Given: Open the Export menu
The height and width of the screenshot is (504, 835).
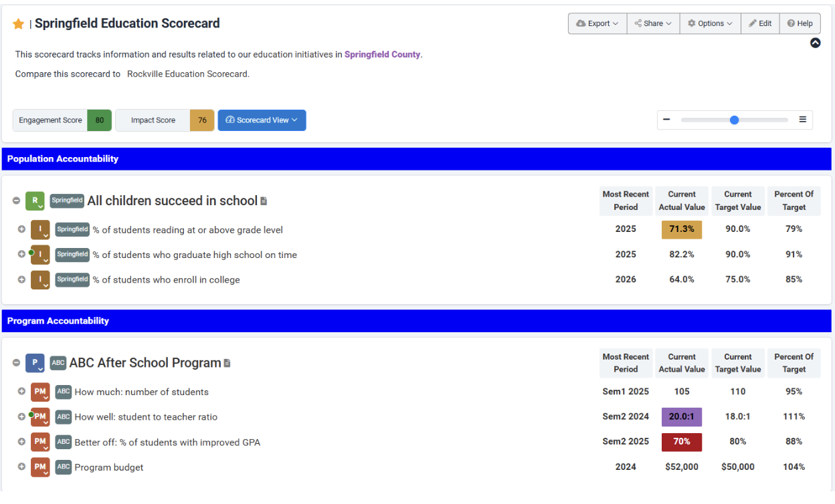Looking at the screenshot, I should pyautogui.click(x=597, y=23).
